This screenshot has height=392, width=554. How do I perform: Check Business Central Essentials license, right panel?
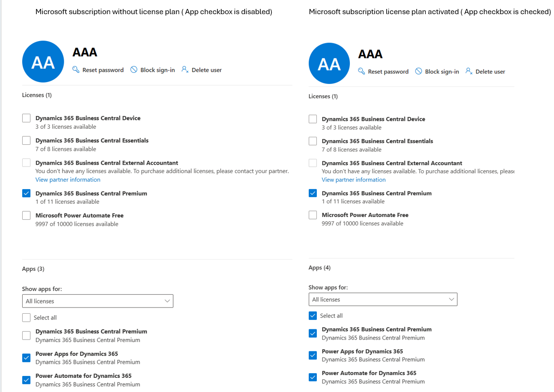(x=313, y=141)
